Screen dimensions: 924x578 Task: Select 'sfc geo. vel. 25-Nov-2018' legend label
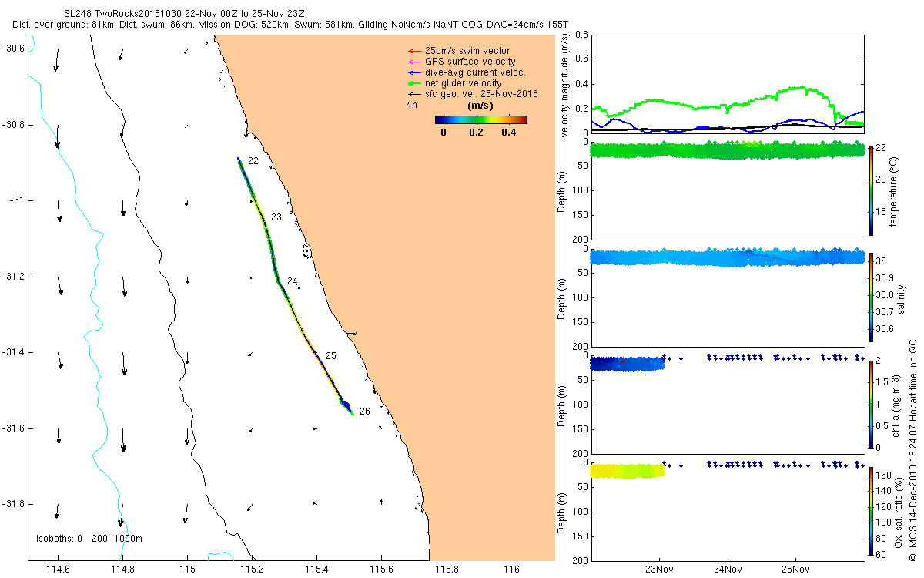click(481, 94)
